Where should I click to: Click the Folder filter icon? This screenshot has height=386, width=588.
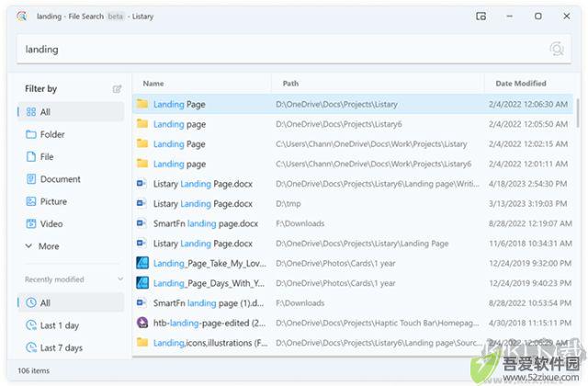[31, 134]
